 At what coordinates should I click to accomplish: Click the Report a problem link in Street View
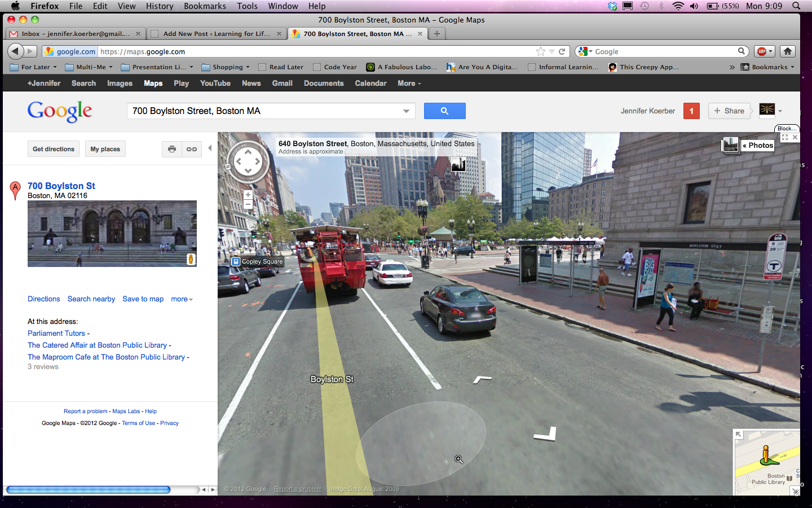(298, 489)
